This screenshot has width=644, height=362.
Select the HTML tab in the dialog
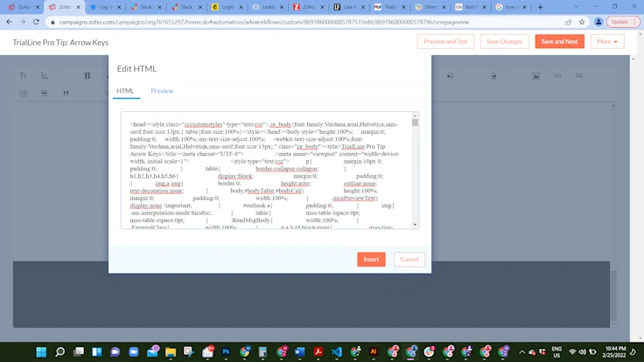125,91
